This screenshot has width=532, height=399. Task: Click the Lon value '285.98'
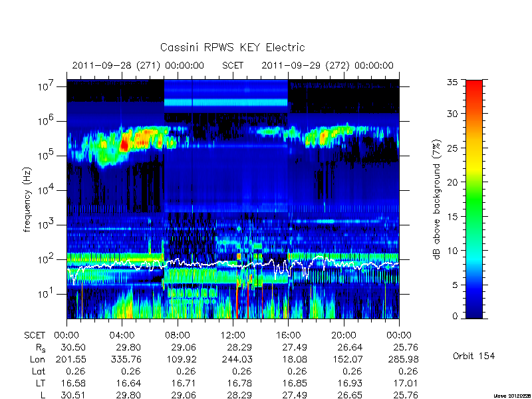click(404, 359)
